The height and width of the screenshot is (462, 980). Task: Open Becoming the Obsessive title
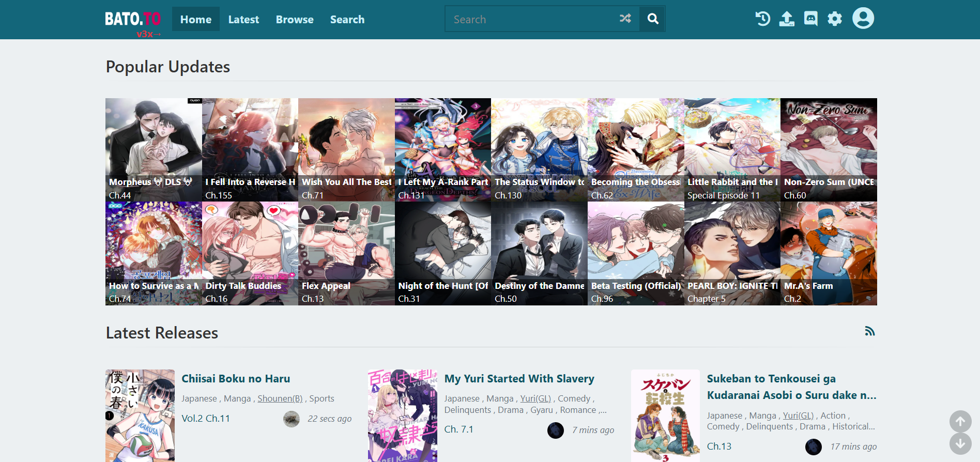(x=636, y=182)
